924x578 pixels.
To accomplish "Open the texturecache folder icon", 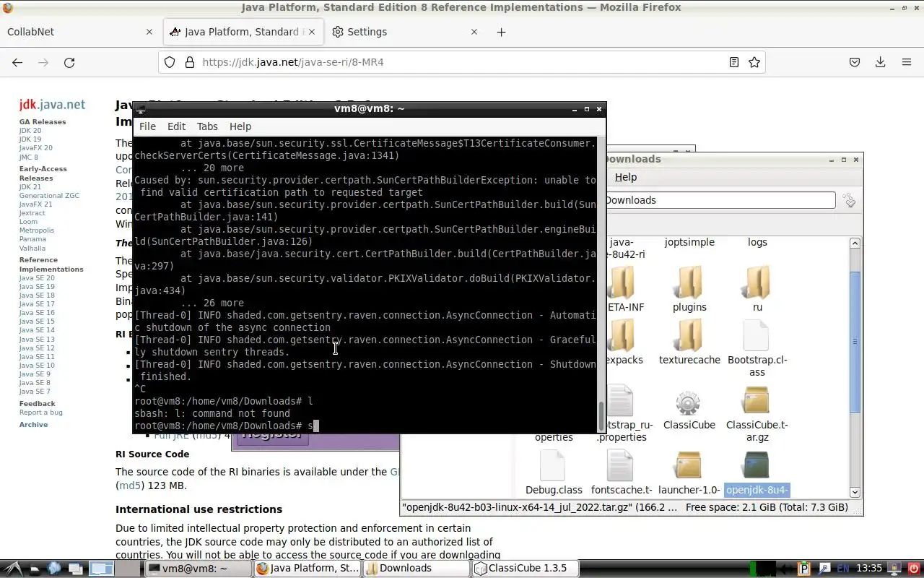I will pyautogui.click(x=689, y=335).
